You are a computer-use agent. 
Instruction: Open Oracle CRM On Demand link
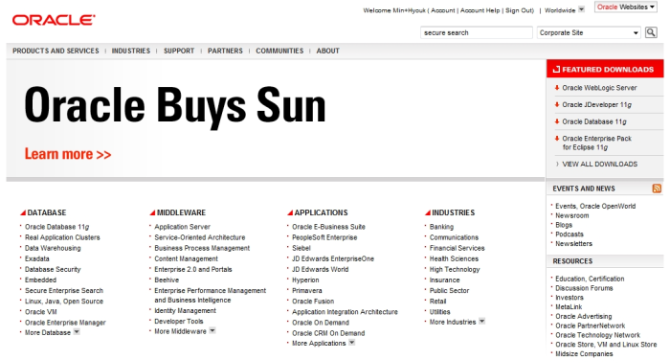pyautogui.click(x=328, y=333)
